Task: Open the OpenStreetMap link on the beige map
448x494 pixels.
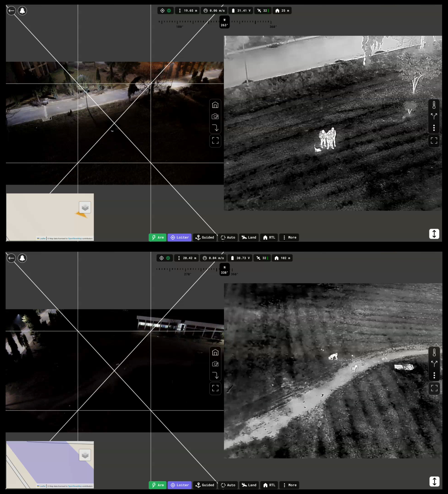Action: (75, 238)
